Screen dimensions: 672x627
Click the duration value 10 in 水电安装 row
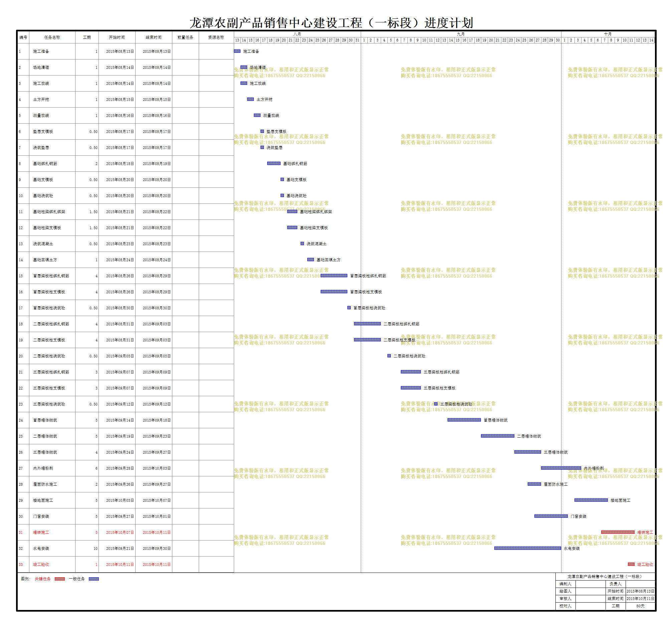pyautogui.click(x=95, y=548)
